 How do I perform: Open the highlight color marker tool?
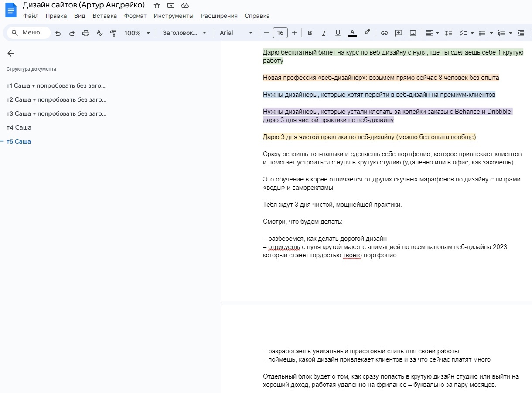(x=367, y=33)
